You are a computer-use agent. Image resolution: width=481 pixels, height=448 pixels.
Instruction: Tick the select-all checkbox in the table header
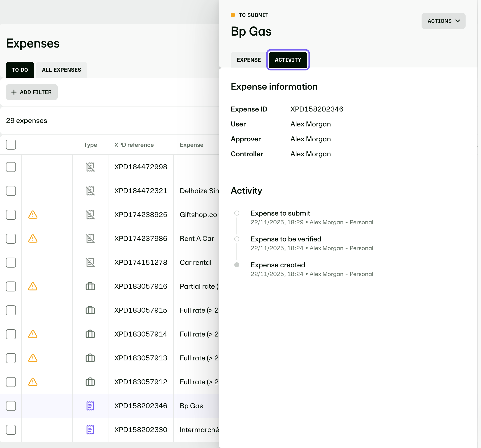point(11,145)
